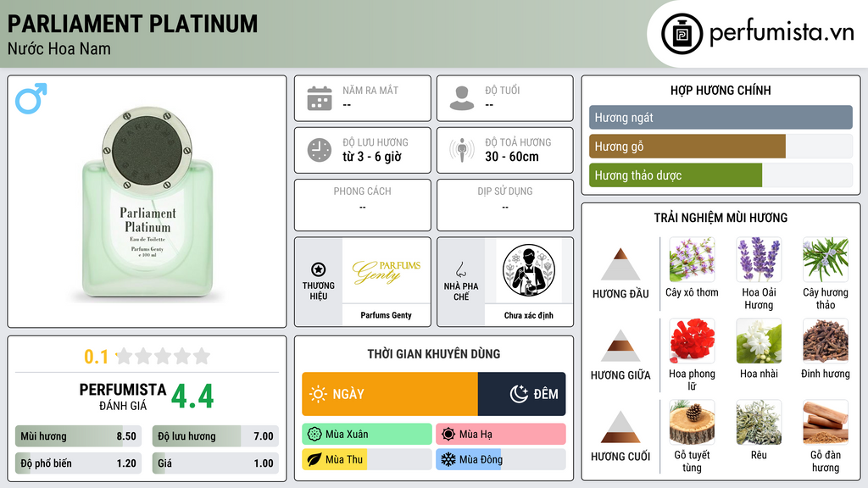Select the Hương ngát accord bar

pyautogui.click(x=721, y=117)
